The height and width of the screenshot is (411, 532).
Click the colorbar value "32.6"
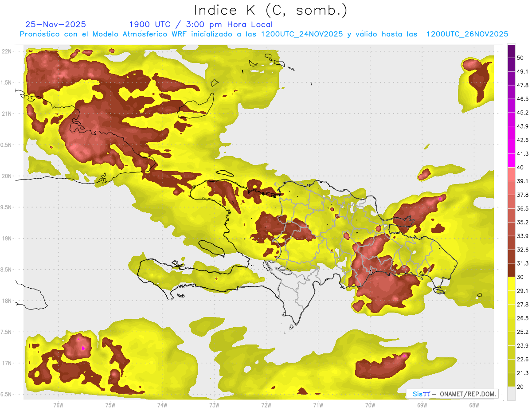tap(523, 250)
